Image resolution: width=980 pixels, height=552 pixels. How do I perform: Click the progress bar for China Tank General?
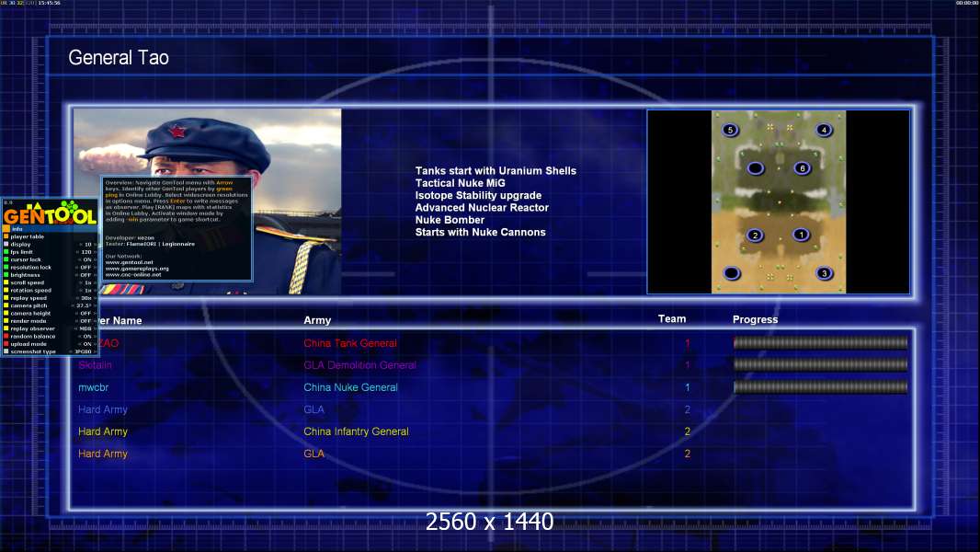[x=821, y=342]
